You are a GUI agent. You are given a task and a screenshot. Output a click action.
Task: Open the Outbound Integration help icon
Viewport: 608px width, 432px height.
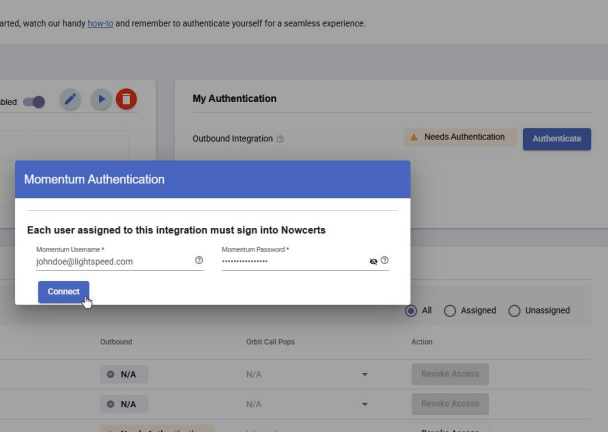tap(280, 139)
